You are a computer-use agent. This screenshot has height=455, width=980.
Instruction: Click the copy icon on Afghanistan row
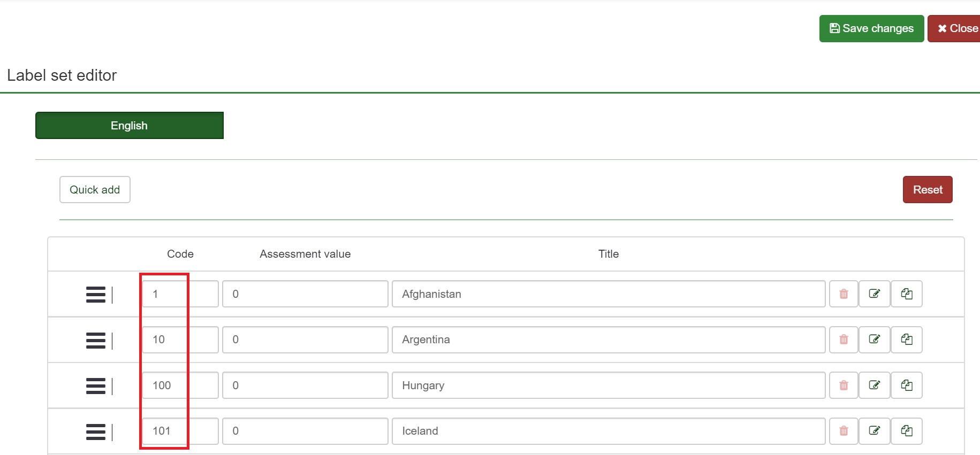(x=906, y=294)
